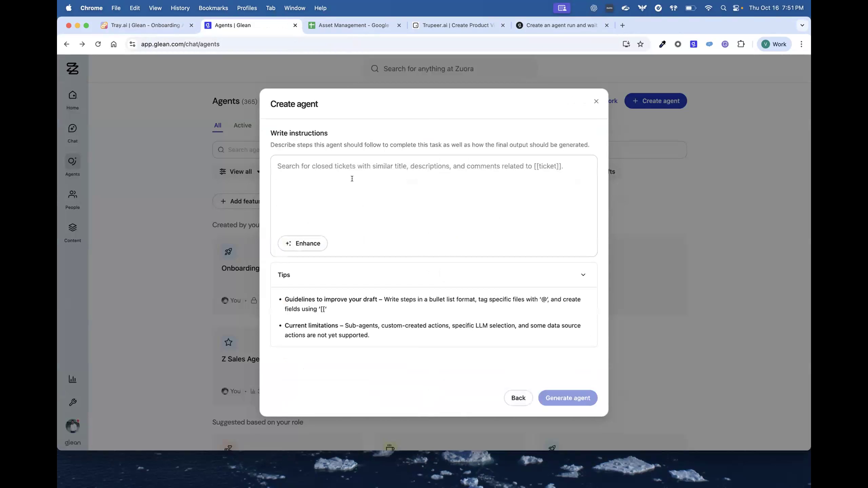Click the wrench tools icon near sidebar bottom
This screenshot has height=488, width=868.
point(72,402)
